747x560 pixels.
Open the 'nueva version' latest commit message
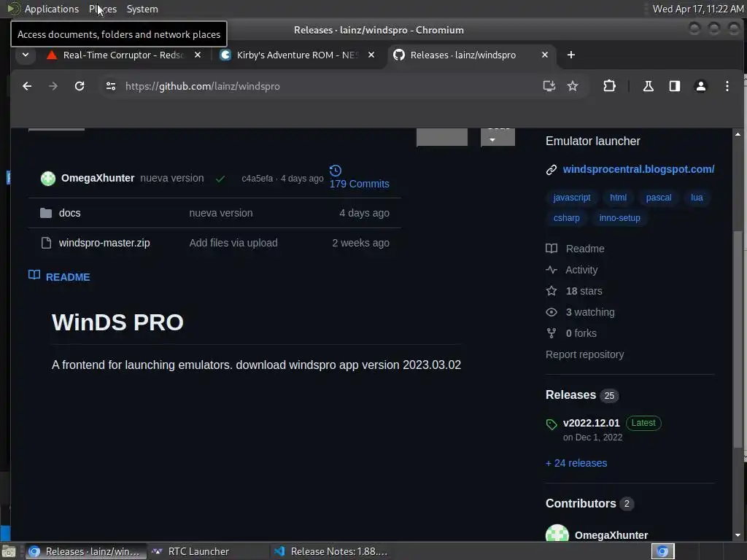[x=172, y=178]
